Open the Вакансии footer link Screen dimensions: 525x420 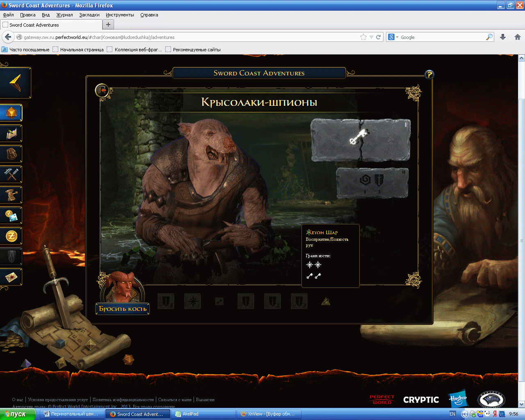[x=205, y=399]
